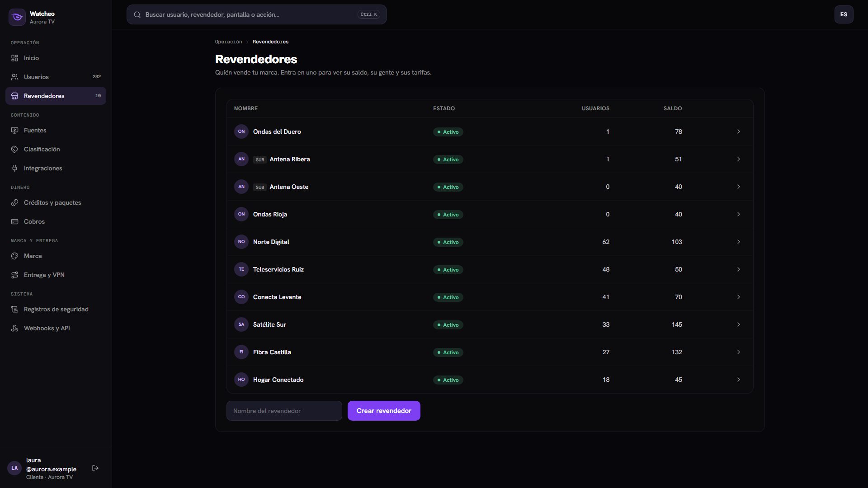Viewport: 868px width, 488px height.
Task: Open Norte Digital row chevron
Action: (x=738, y=242)
